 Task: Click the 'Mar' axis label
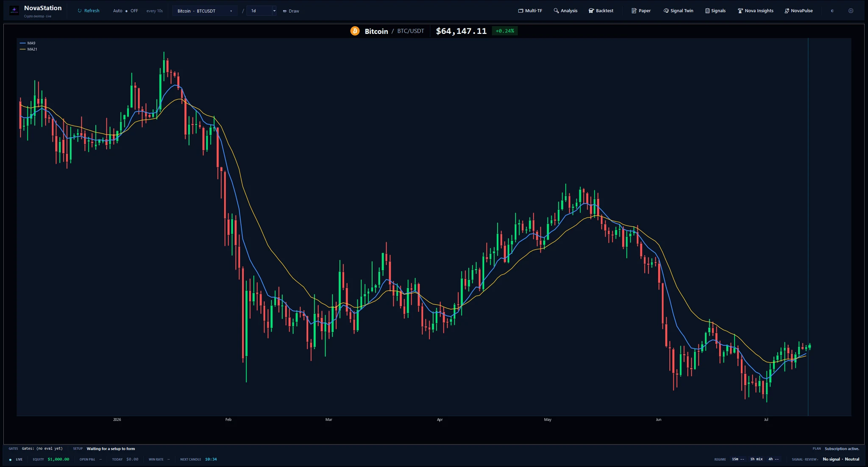pos(329,420)
